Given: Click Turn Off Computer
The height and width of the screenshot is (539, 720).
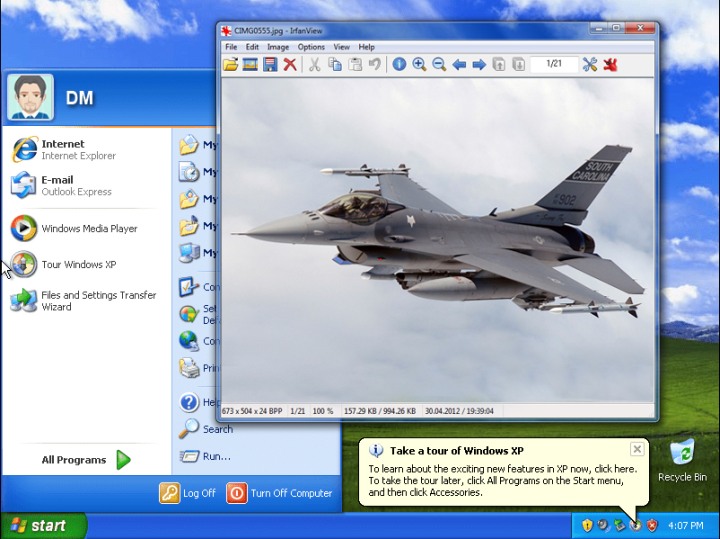Looking at the screenshot, I should (x=280, y=493).
